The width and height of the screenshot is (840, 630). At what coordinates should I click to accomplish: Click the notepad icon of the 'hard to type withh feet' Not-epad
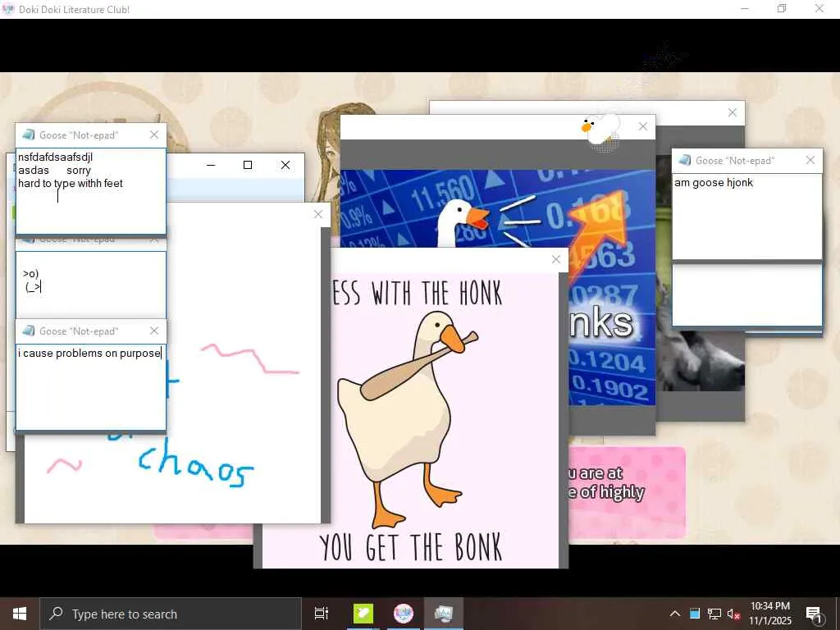tap(29, 135)
